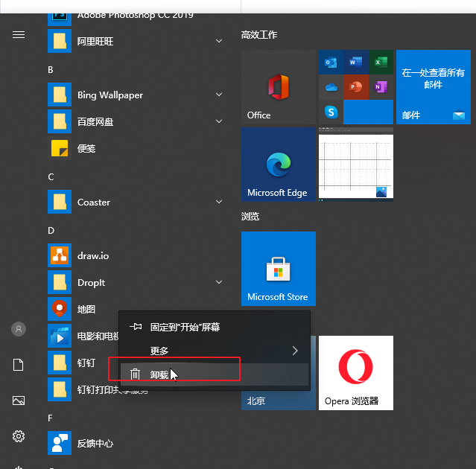The width and height of the screenshot is (476, 469).
Task: Jump to letter D section header
Action: 51,231
